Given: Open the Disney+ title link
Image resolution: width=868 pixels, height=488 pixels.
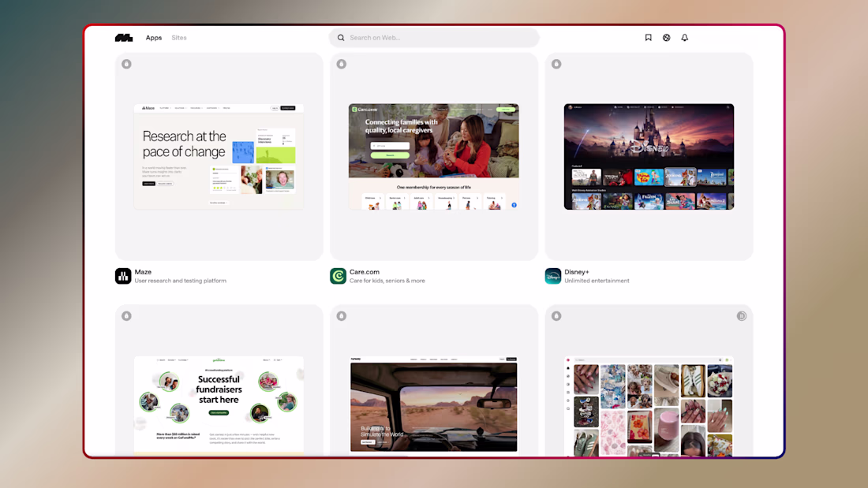Looking at the screenshot, I should pos(577,272).
